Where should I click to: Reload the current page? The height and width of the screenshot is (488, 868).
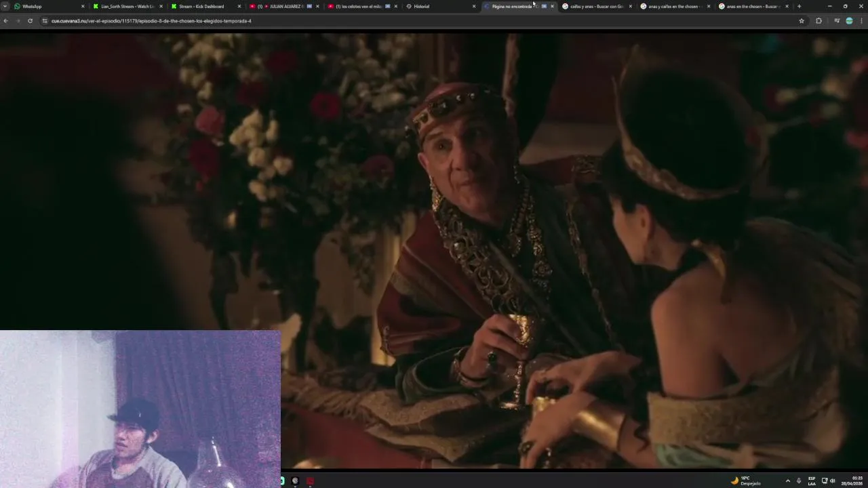tap(30, 21)
